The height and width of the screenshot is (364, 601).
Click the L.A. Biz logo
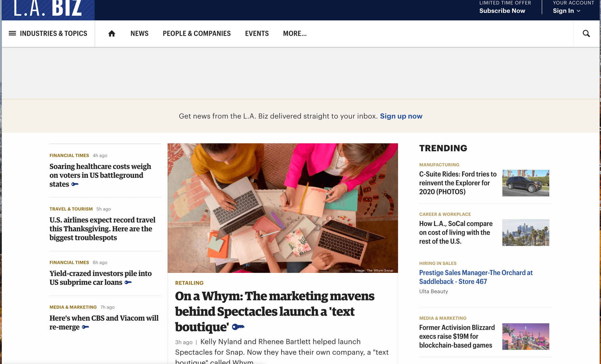pyautogui.click(x=48, y=9)
